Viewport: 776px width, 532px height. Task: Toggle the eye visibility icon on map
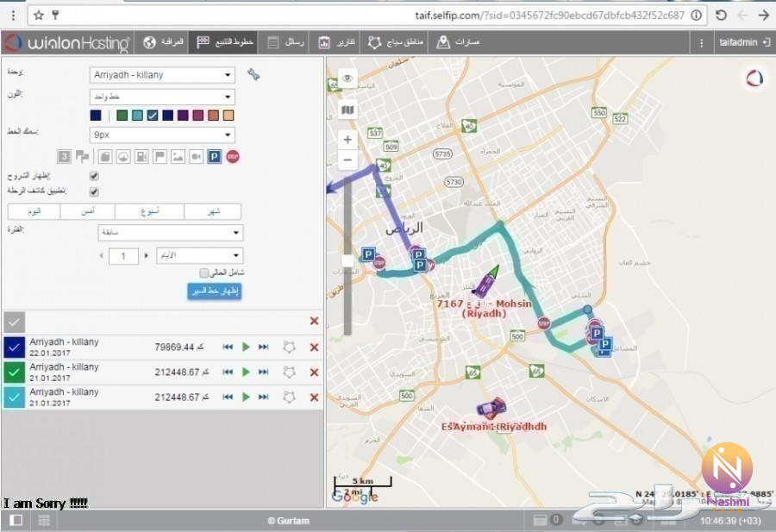point(347,78)
